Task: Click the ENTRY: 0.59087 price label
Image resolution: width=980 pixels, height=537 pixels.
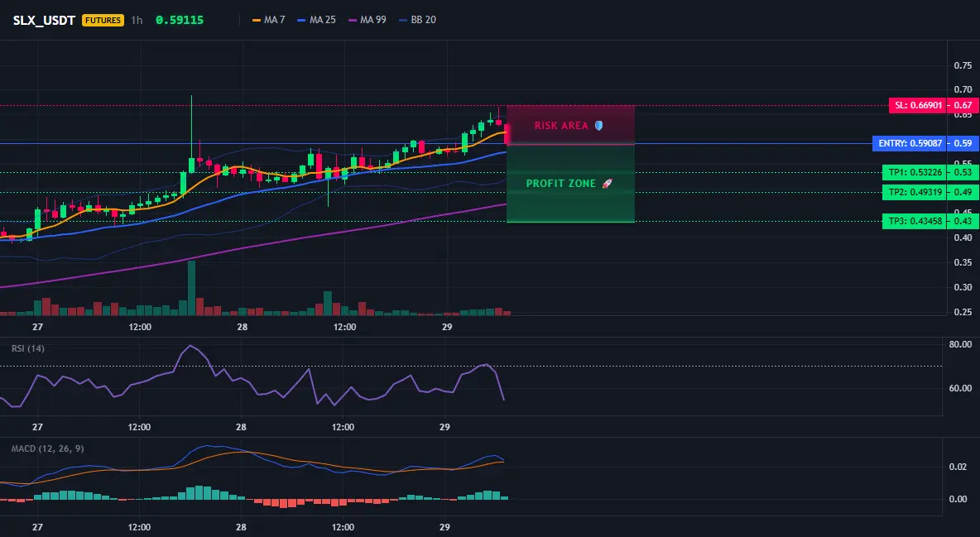Action: click(910, 143)
